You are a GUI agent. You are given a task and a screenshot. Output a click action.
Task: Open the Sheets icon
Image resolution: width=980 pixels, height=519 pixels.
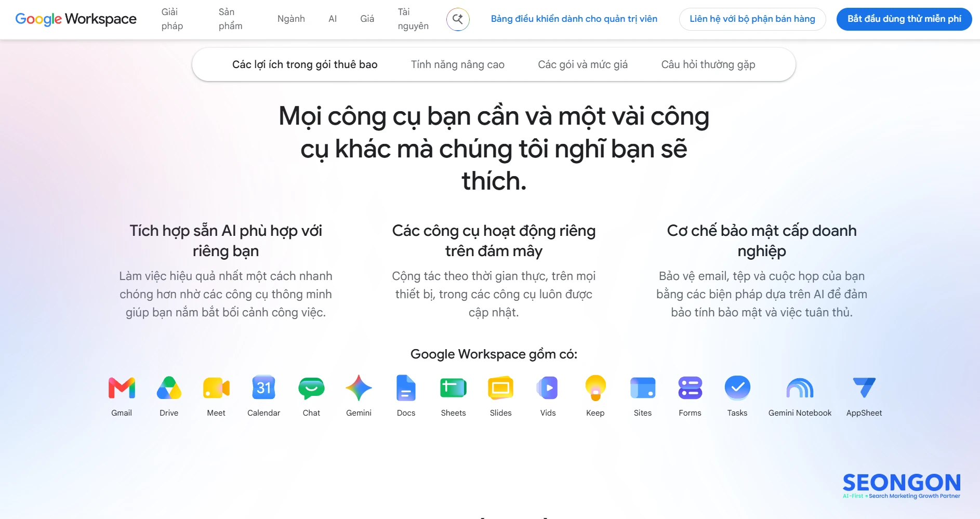(x=453, y=388)
